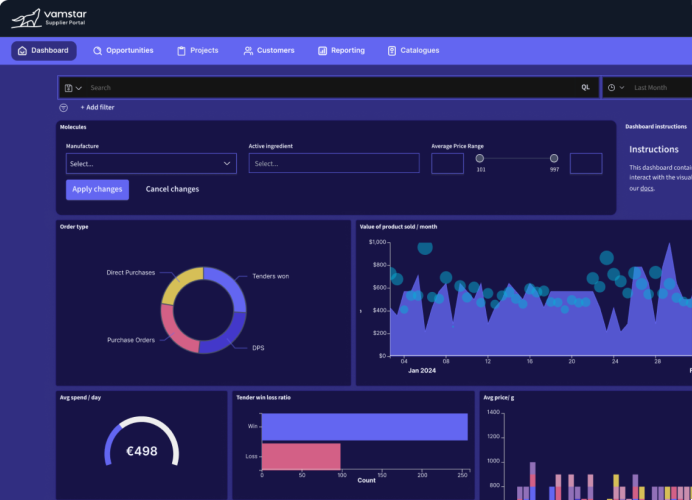Viewport: 692px width, 500px height.
Task: Click the maximum average price box
Action: [x=586, y=163]
